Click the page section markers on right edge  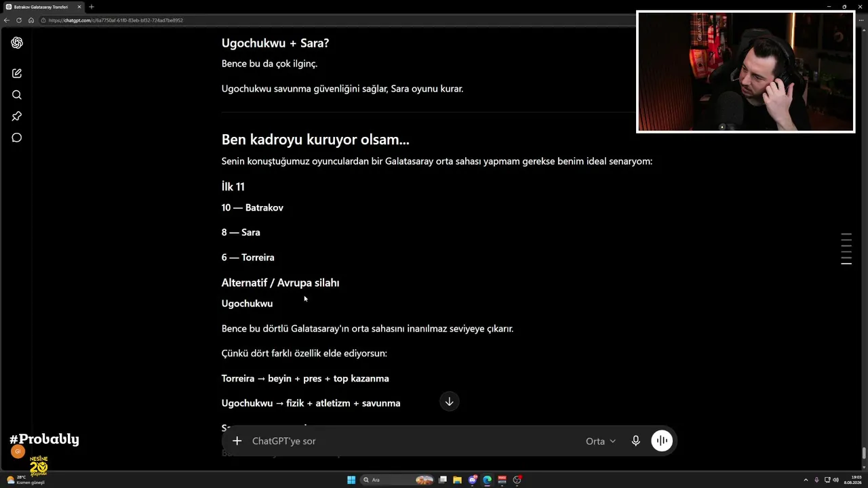846,249
